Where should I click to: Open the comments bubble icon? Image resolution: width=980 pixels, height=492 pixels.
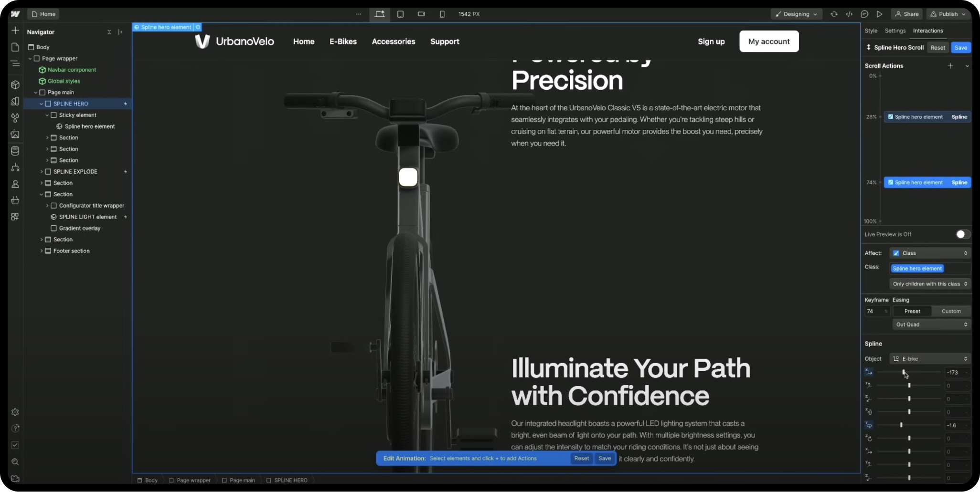864,14
